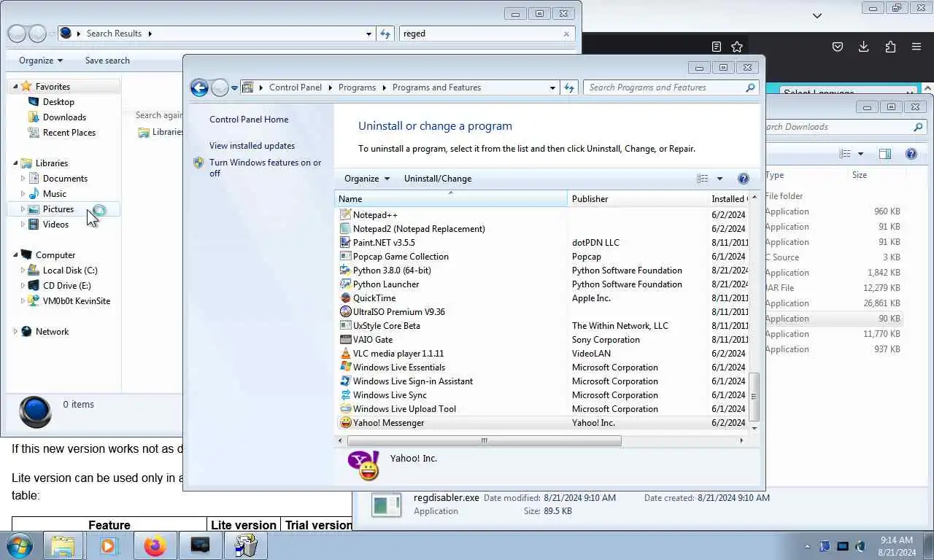Image resolution: width=934 pixels, height=560 pixels.
Task: Select Python Launcher entry
Action: coord(386,284)
